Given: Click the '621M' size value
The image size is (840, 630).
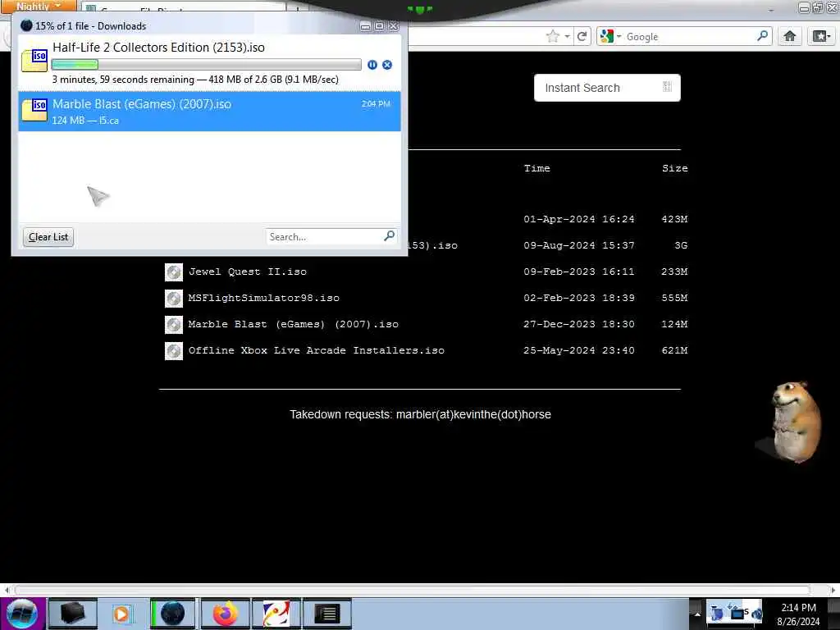Looking at the screenshot, I should (674, 350).
